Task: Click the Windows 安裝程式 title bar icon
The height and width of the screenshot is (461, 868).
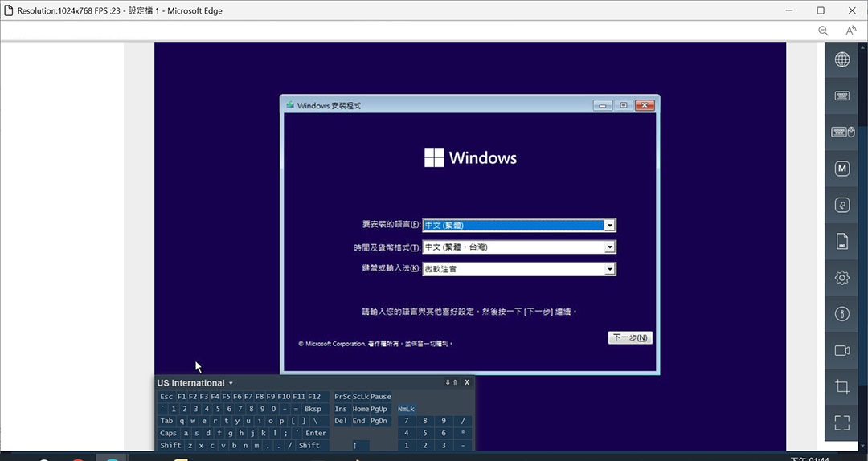Action: 290,105
